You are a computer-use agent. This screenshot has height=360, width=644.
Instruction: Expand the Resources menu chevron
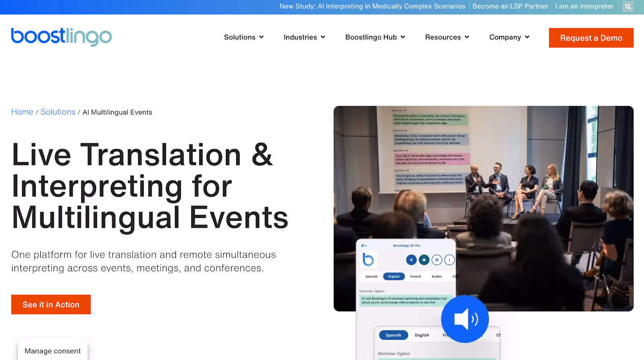[x=467, y=37]
